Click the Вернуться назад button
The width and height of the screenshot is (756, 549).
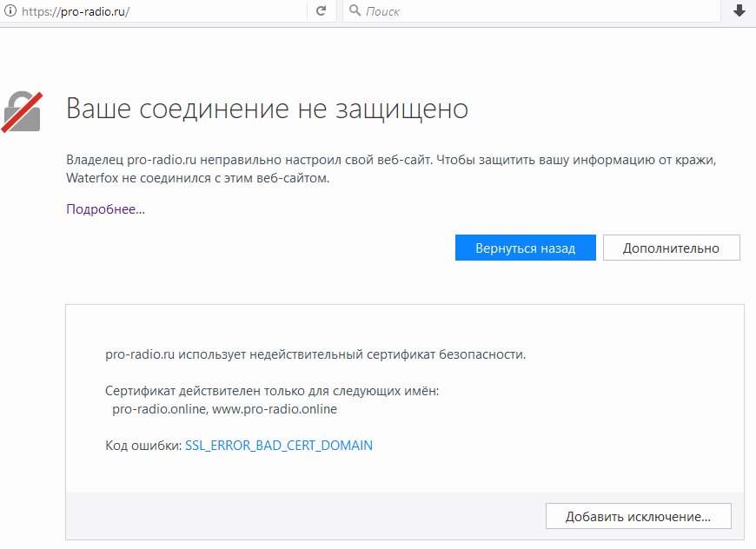pyautogui.click(x=526, y=248)
